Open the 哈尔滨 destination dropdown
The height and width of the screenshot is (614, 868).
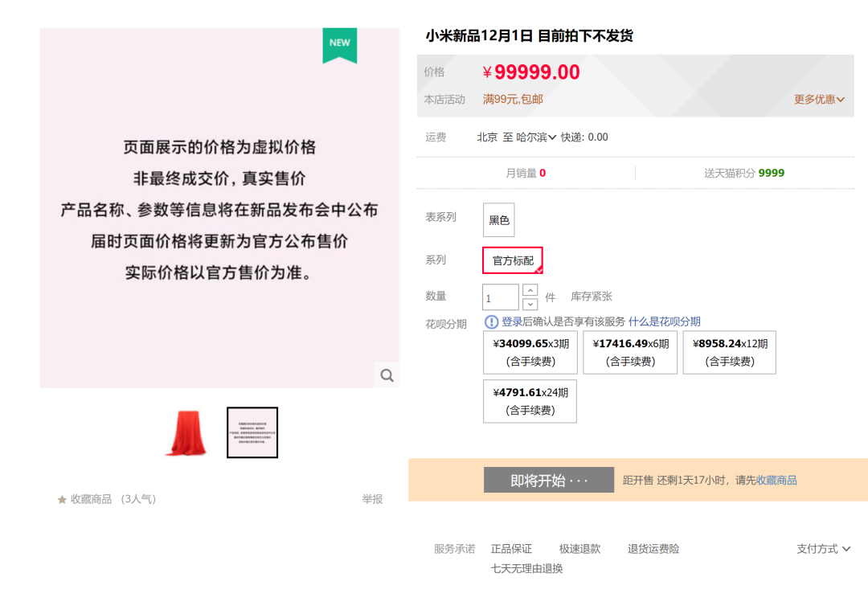tap(536, 137)
